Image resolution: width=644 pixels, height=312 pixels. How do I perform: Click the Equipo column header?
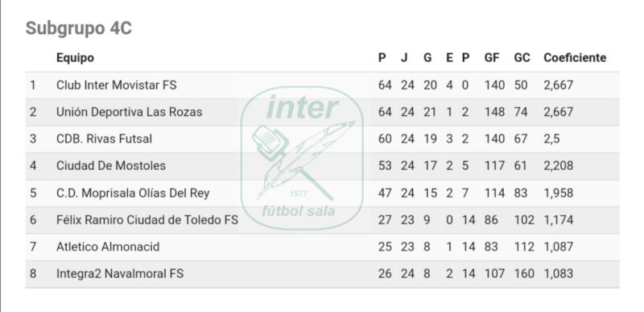[x=75, y=58]
